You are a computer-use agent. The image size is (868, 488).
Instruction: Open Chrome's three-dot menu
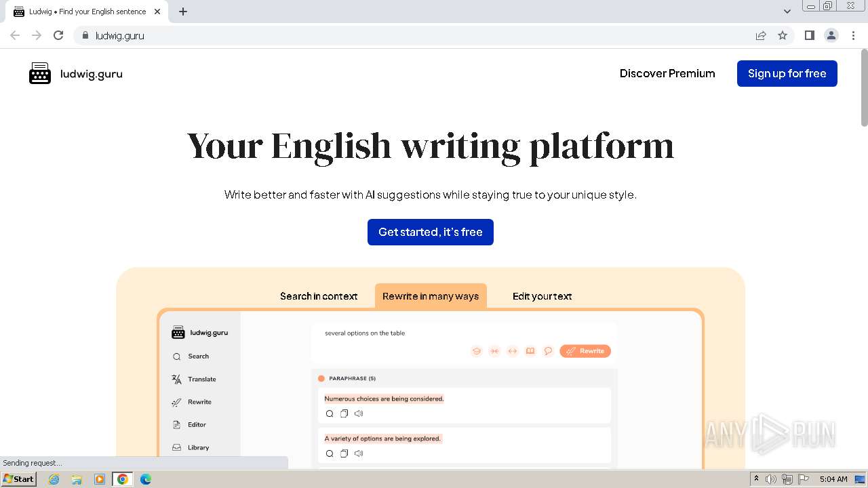(x=853, y=35)
